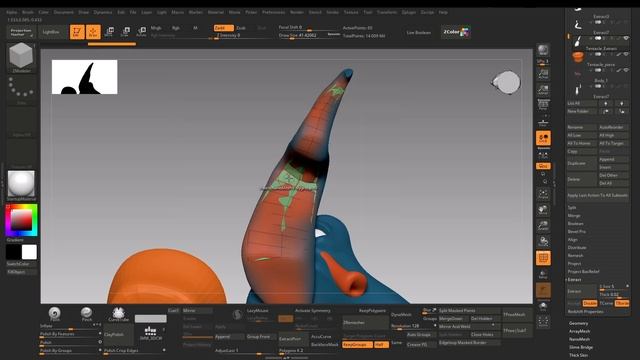
Task: Click the new folder arrow icon beside New Folder
Action: pos(606,111)
